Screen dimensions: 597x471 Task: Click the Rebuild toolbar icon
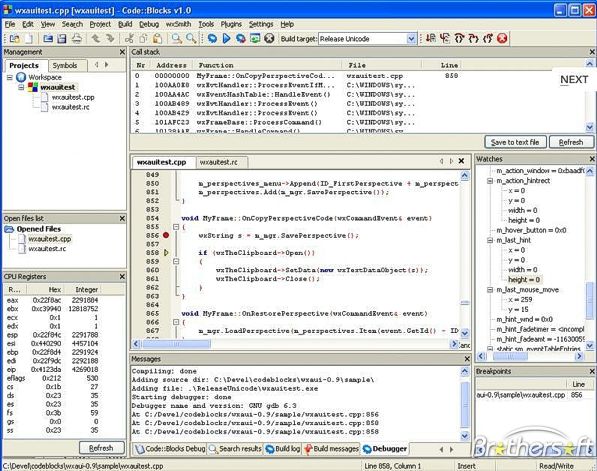pos(255,38)
